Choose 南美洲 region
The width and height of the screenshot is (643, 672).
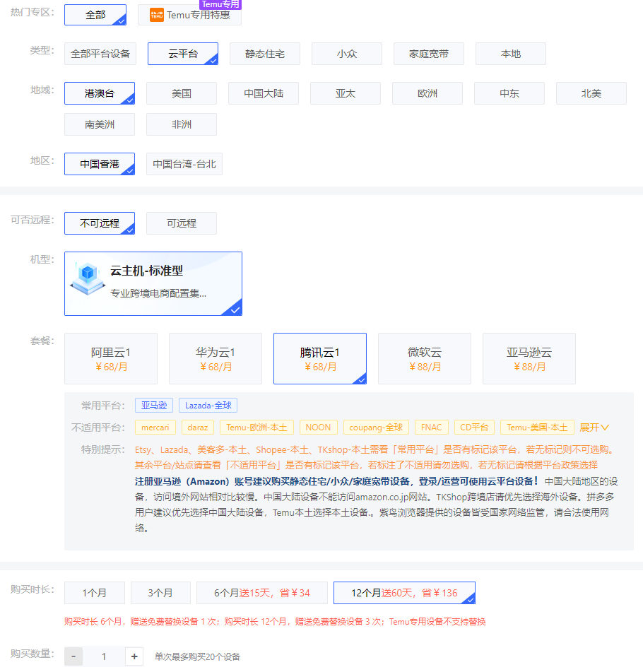100,124
